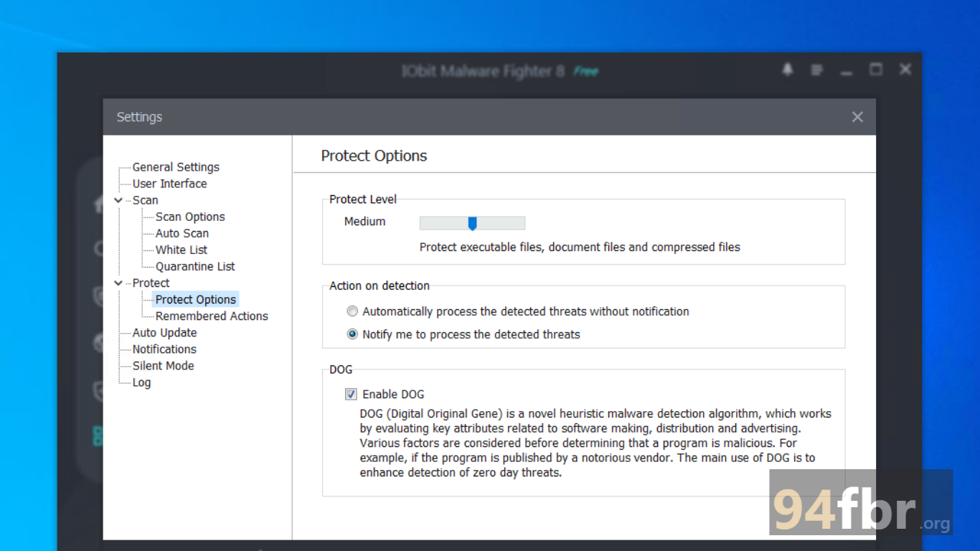The image size is (980, 551).
Task: Open Auto Update settings
Action: tap(164, 332)
